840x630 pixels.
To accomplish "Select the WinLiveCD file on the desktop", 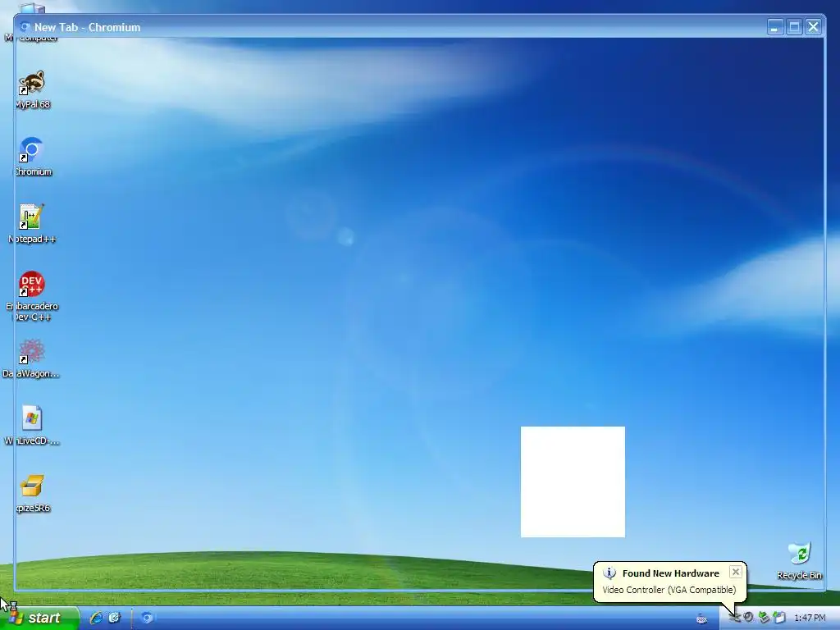I will point(32,426).
